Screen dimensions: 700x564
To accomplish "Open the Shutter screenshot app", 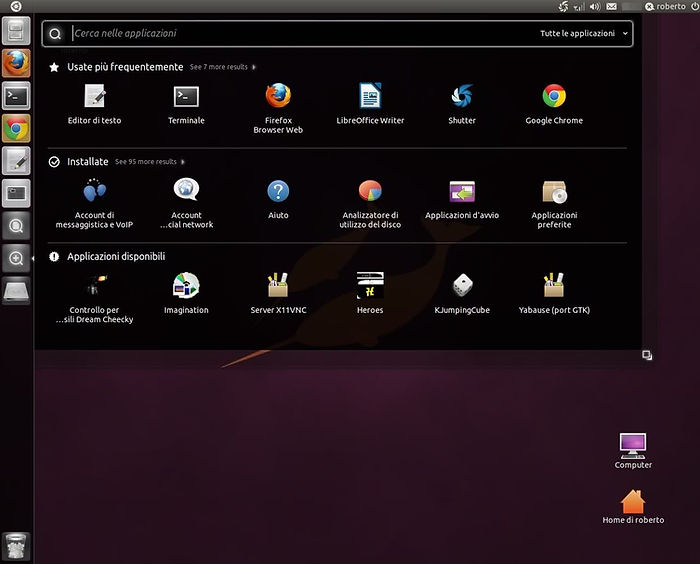I will click(x=462, y=104).
